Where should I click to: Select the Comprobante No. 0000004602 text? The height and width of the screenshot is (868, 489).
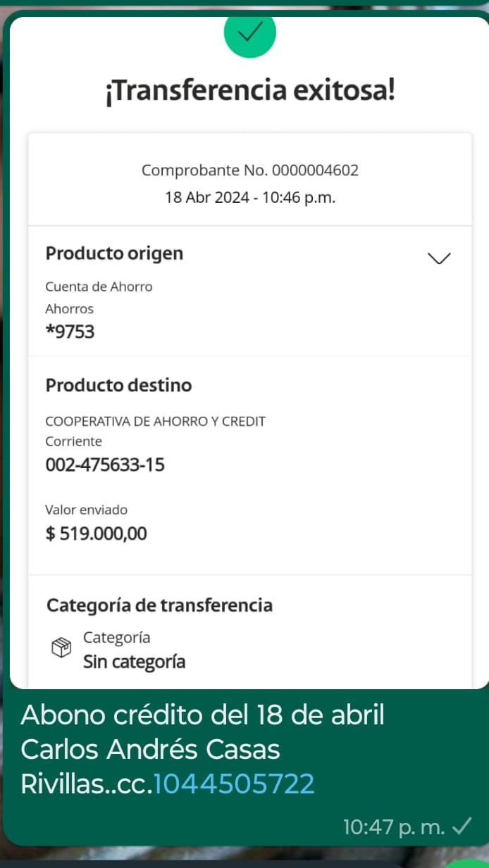pyautogui.click(x=250, y=170)
